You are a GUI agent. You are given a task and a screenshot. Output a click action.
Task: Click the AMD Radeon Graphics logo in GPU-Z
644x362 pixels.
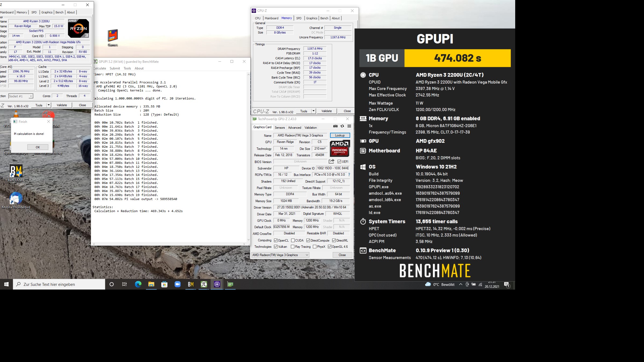[x=339, y=148]
